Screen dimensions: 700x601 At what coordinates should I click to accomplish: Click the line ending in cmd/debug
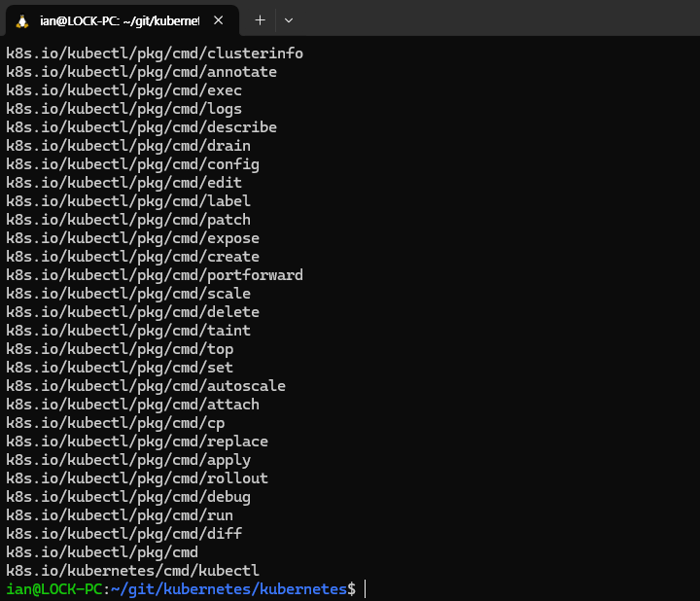tap(128, 497)
